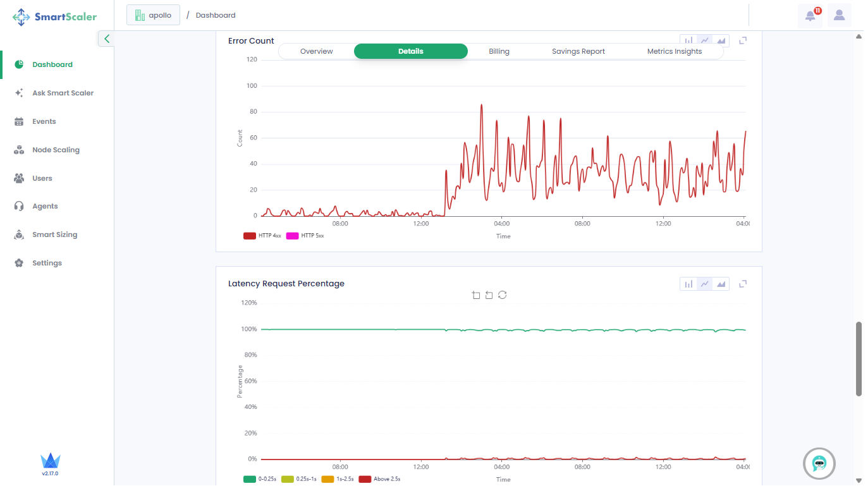The width and height of the screenshot is (868, 493).
Task: Switch to the Savings Report tab
Action: tap(578, 51)
